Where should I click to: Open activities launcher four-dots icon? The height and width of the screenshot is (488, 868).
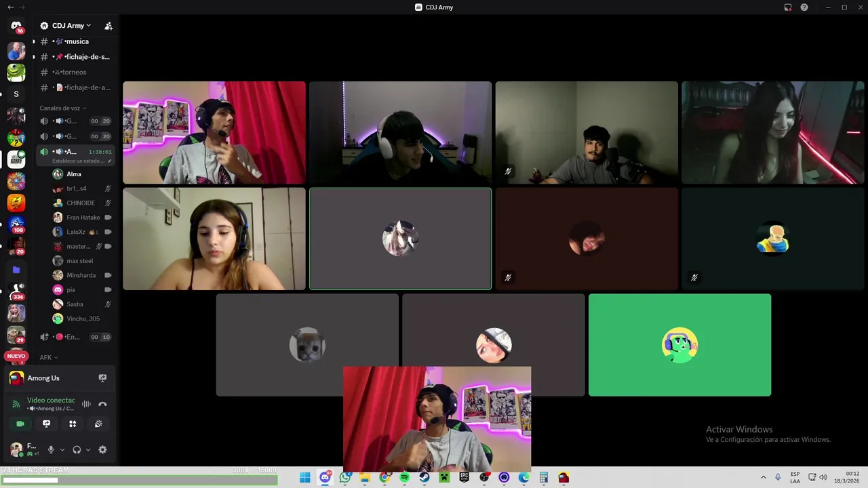pos(73,424)
